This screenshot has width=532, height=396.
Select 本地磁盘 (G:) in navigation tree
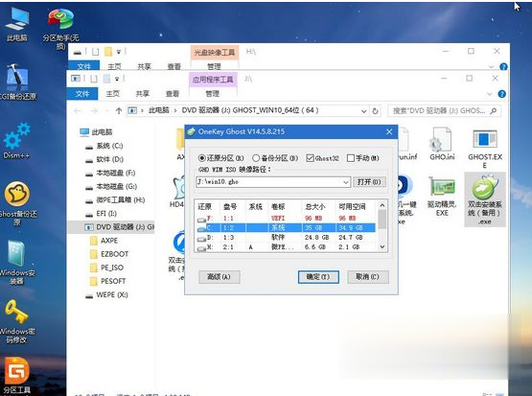pos(111,187)
